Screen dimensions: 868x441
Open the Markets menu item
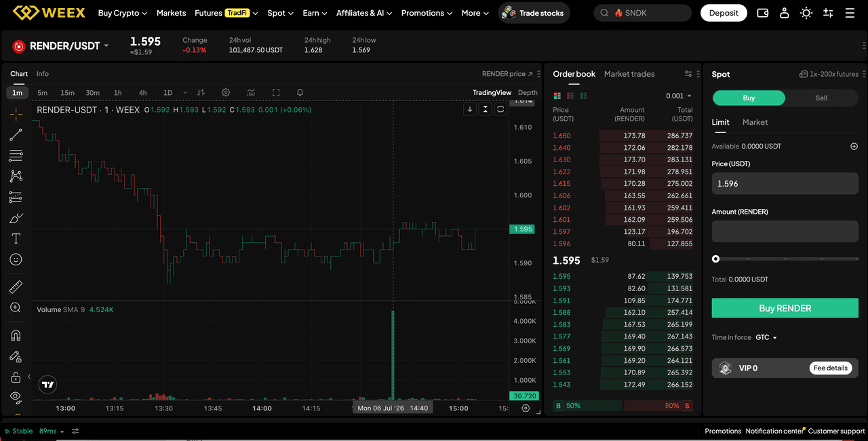pyautogui.click(x=171, y=13)
